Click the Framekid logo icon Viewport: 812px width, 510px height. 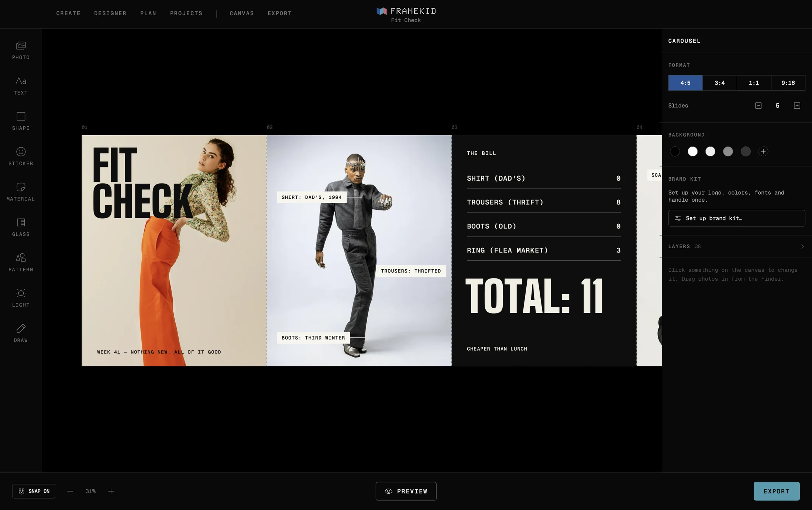(x=381, y=11)
